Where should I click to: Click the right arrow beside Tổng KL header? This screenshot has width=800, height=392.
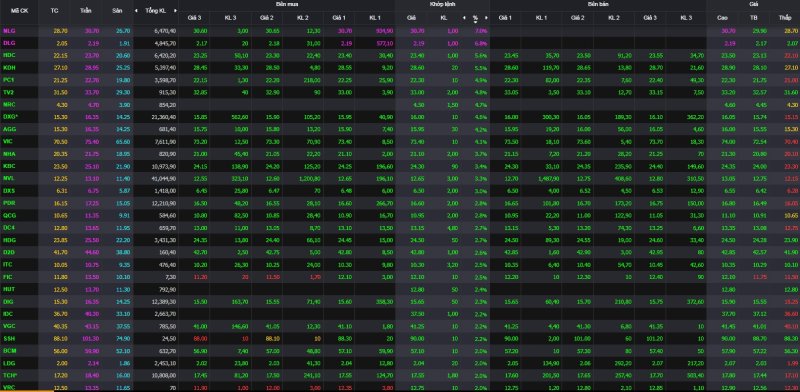click(x=175, y=11)
